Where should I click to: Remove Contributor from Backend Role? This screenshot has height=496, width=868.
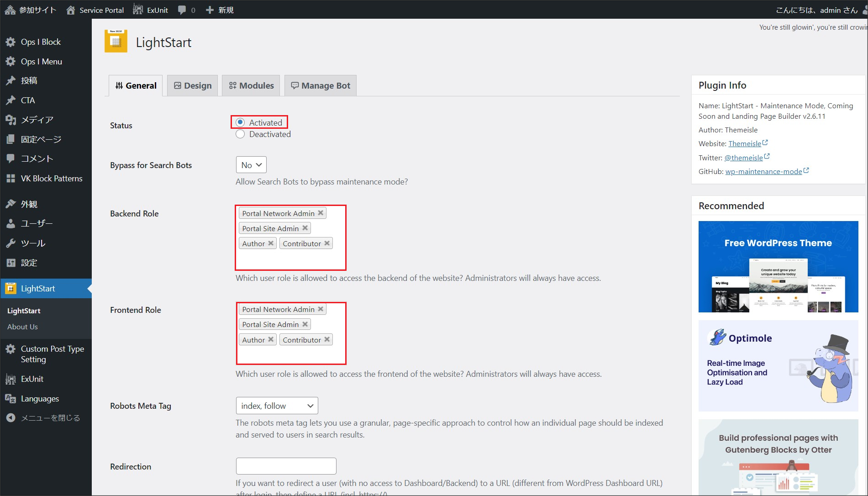pyautogui.click(x=327, y=243)
